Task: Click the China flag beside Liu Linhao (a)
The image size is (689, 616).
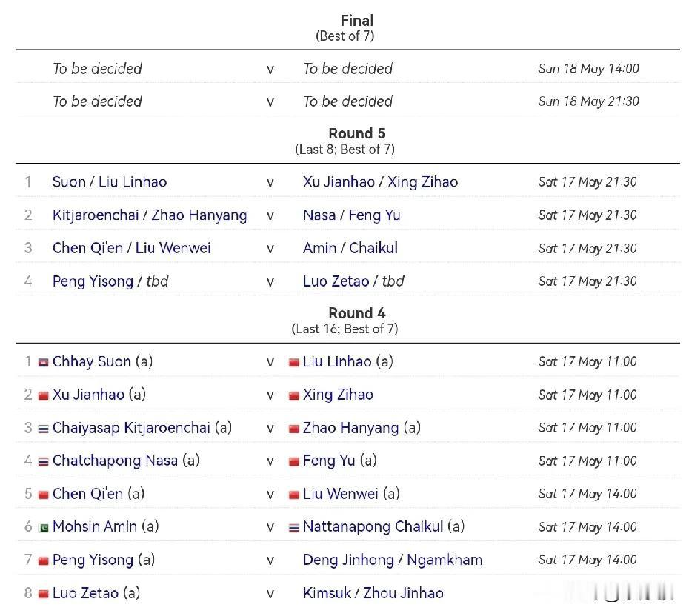Action: pos(293,363)
